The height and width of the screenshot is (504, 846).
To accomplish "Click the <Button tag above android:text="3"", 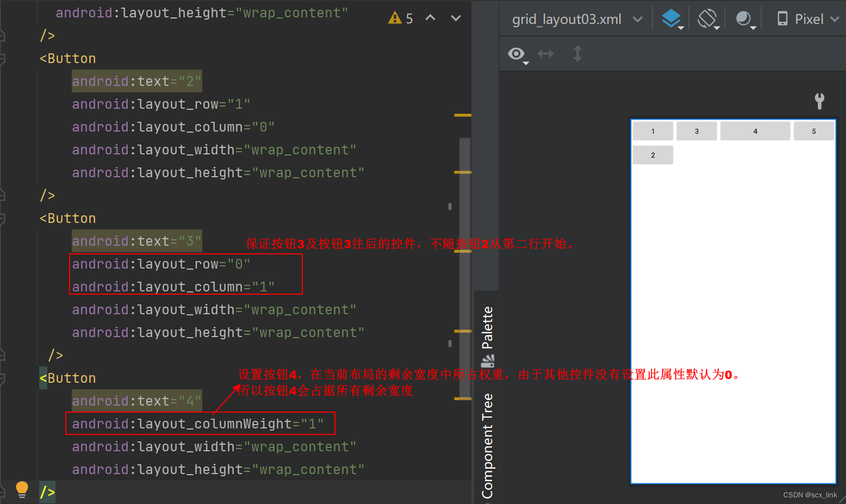I will (x=67, y=218).
